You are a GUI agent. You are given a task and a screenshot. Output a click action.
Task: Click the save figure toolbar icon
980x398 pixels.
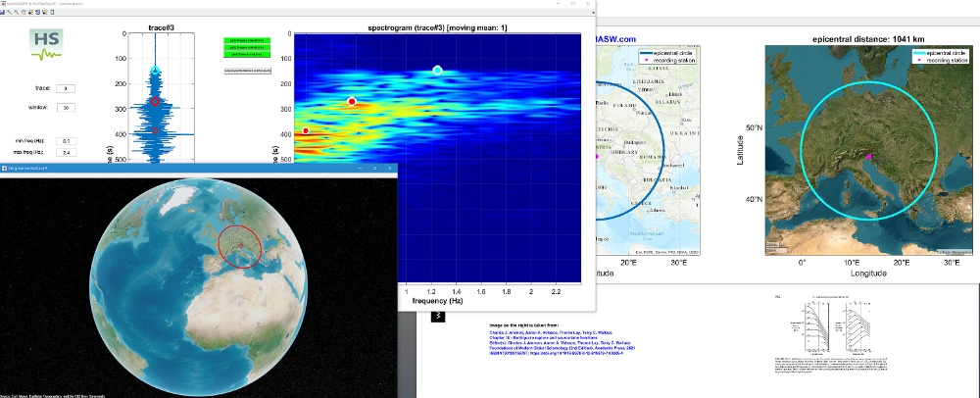pos(3,12)
